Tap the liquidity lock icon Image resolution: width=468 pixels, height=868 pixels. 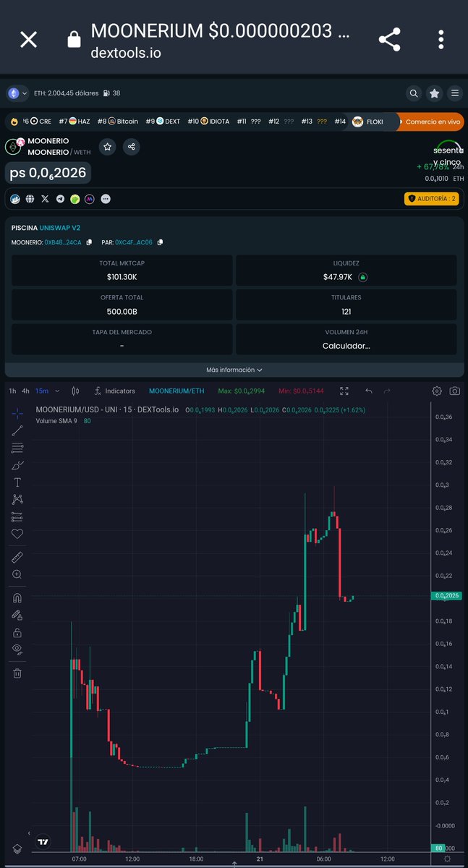pyautogui.click(x=363, y=277)
